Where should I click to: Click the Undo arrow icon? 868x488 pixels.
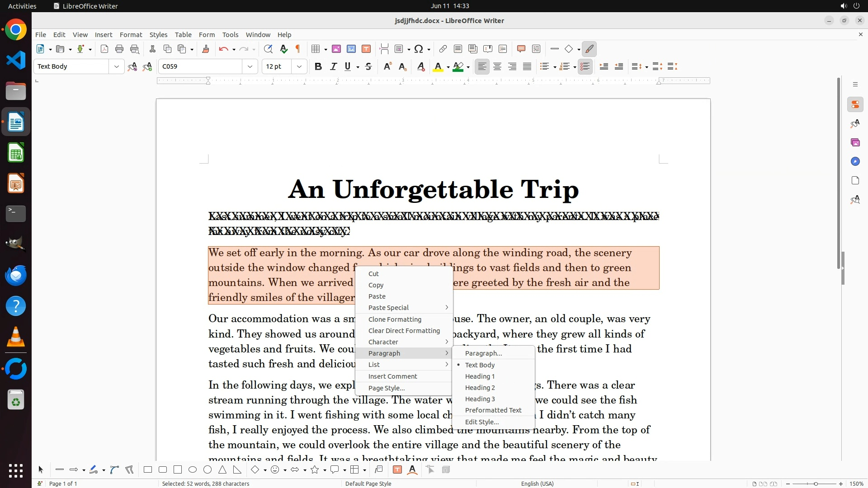coord(223,49)
